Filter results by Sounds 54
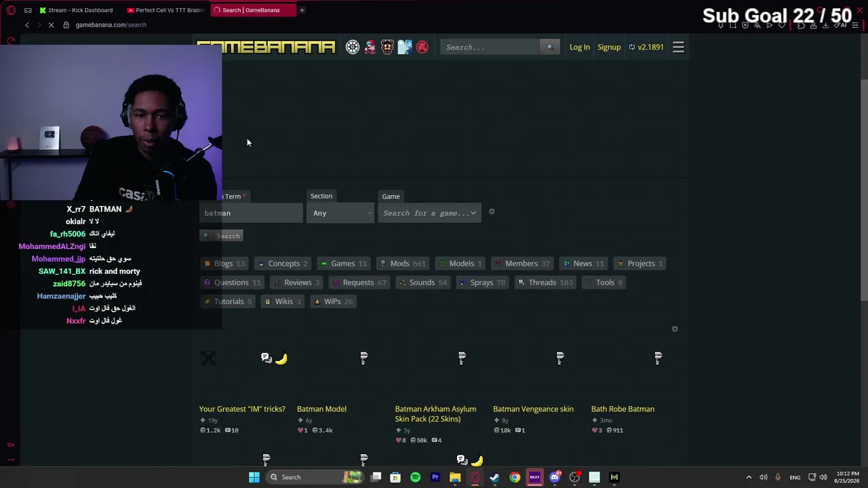868x488 pixels. [423, 283]
